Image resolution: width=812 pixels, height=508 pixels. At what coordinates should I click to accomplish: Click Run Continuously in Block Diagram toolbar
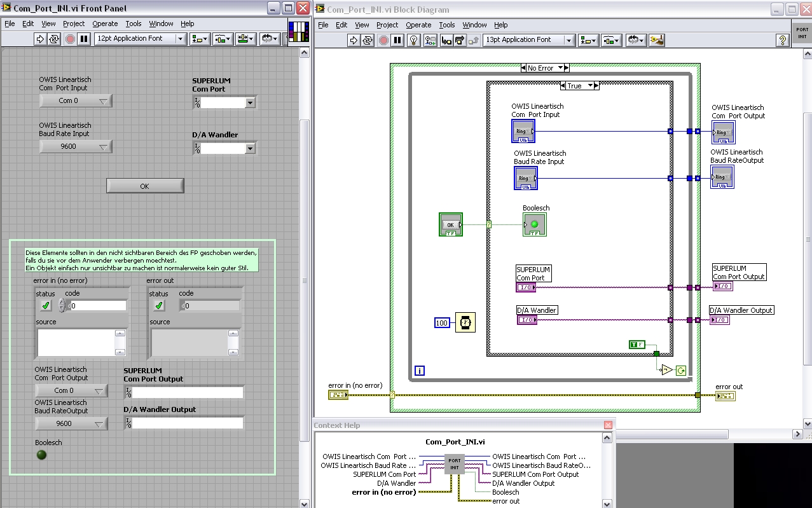[368, 40]
